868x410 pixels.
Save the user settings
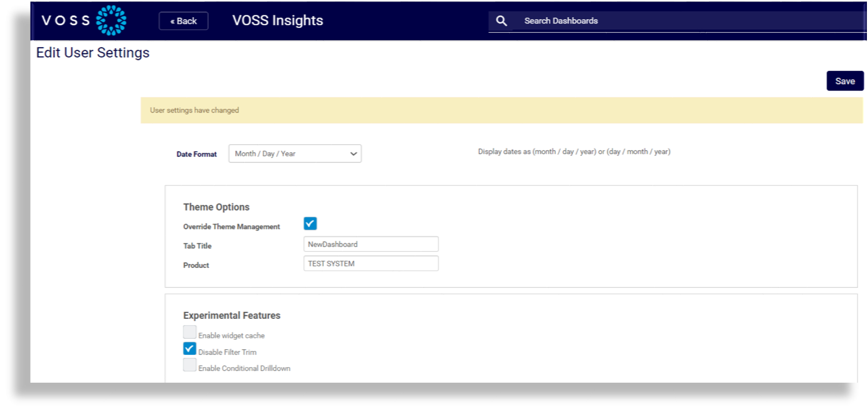844,81
